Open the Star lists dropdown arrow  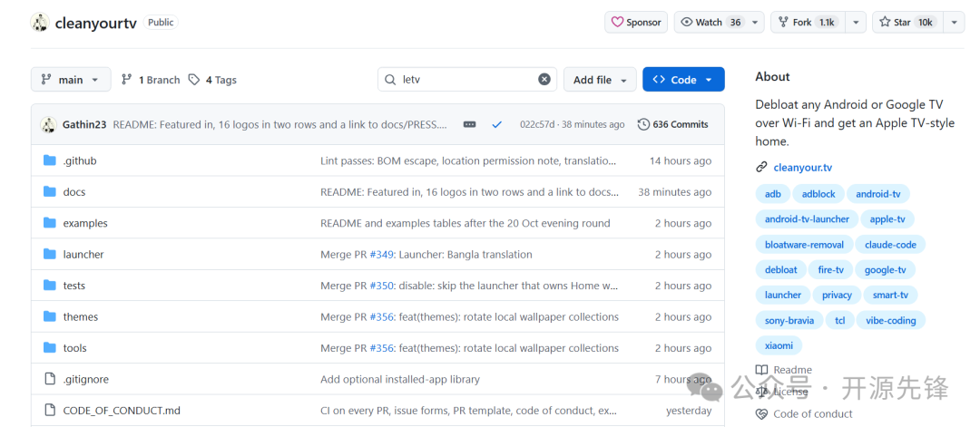[x=954, y=23]
